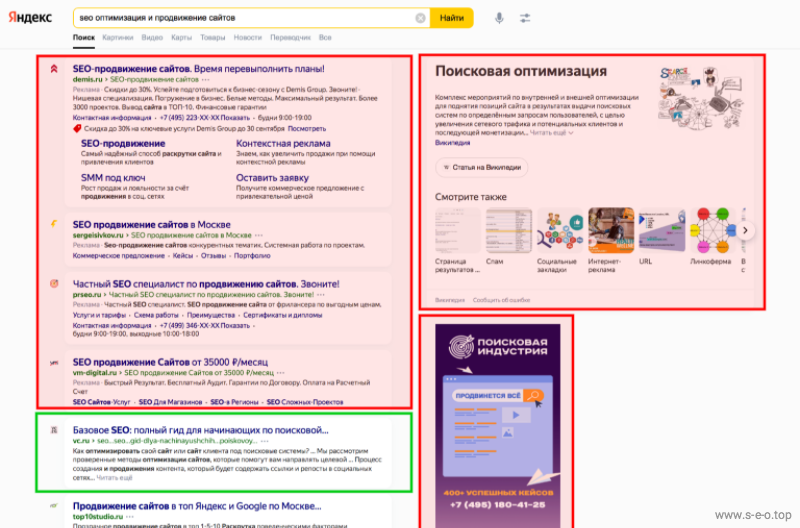Open the Карты tab
Image resolution: width=800 pixels, height=528 pixels.
click(181, 38)
